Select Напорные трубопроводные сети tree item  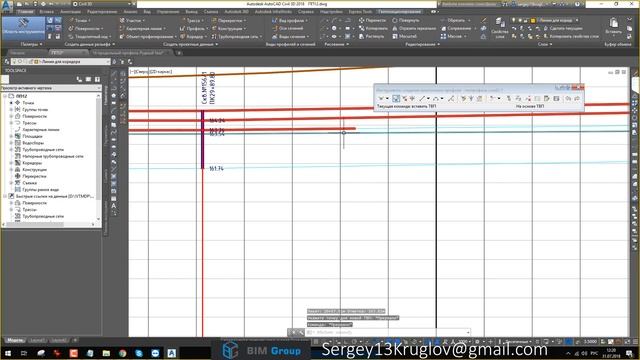point(53,156)
